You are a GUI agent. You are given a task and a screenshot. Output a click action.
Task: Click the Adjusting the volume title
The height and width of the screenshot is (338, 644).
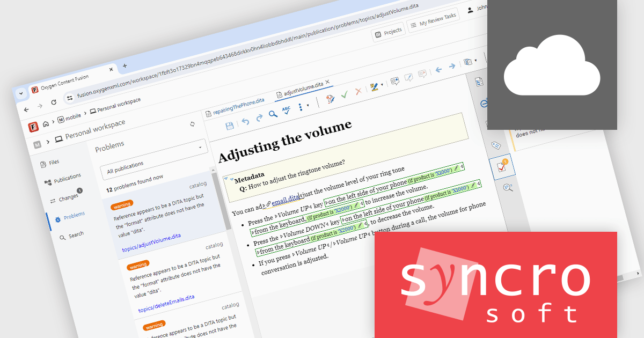click(285, 141)
